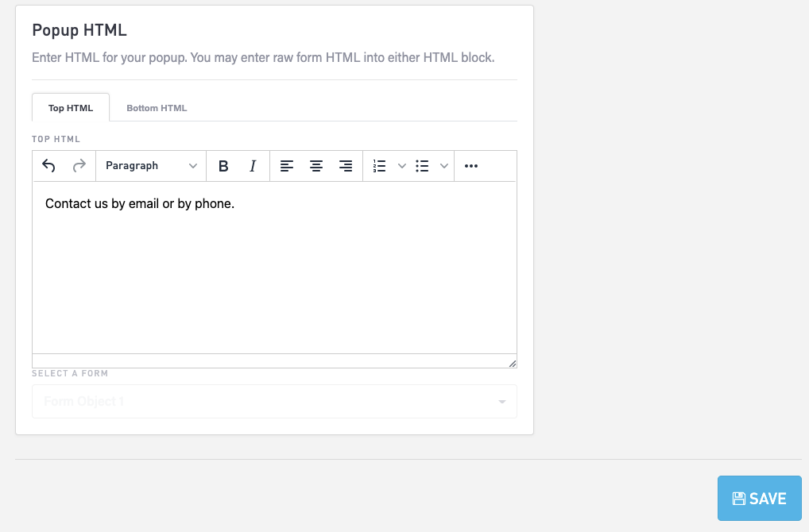Insert a numbered list
Screen dimensions: 809x532
pyautogui.click(x=380, y=166)
